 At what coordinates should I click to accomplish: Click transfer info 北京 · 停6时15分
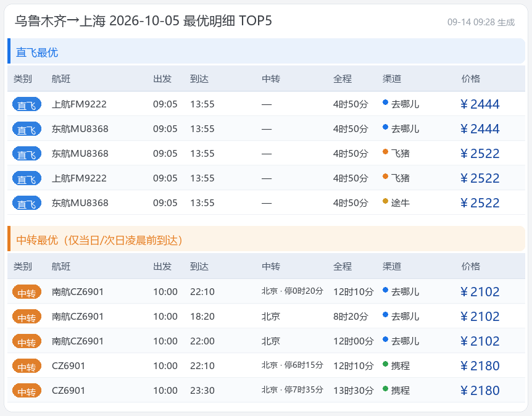click(292, 365)
